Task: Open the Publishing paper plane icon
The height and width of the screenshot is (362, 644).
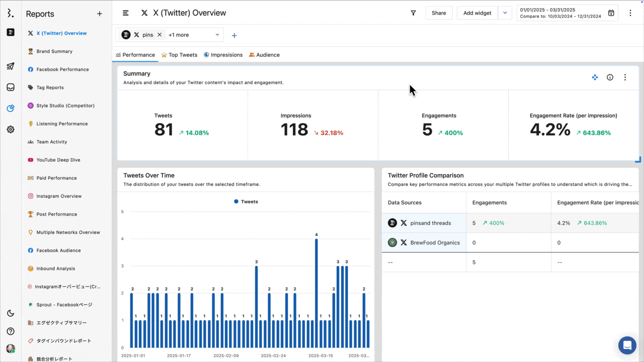Action: point(10,66)
